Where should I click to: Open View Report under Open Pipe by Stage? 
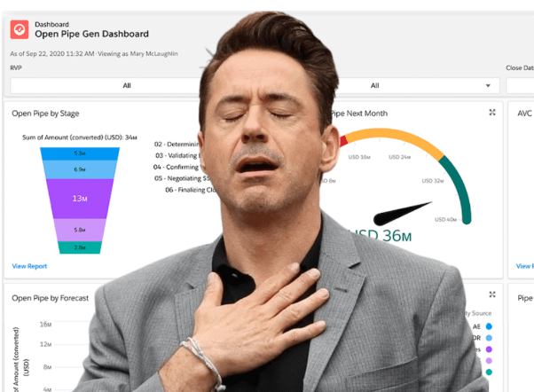click(x=29, y=266)
